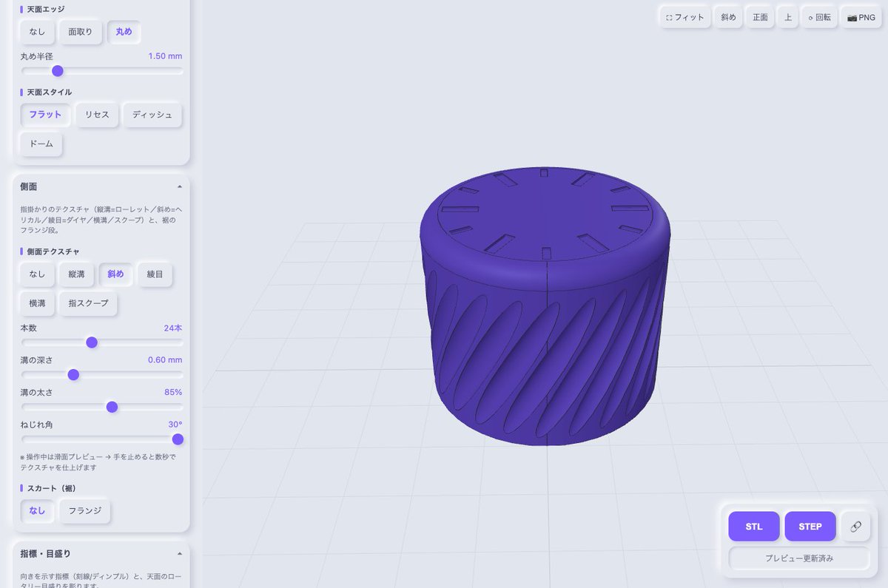
Task: Set skirt option to なし
Action: 37,511
